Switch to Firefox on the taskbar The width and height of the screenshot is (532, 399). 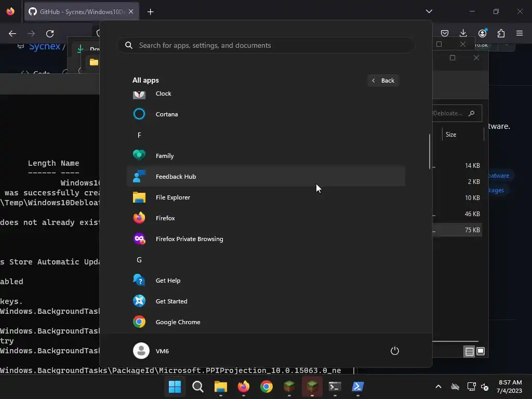[x=244, y=387]
